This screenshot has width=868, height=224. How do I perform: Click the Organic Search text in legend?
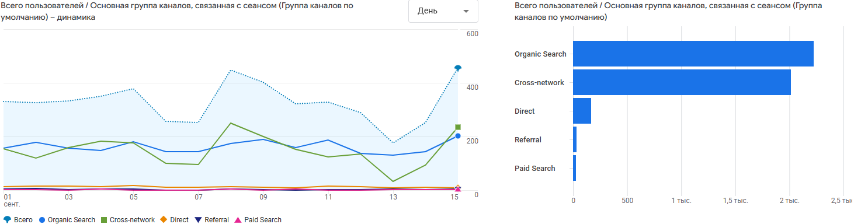[x=71, y=220]
